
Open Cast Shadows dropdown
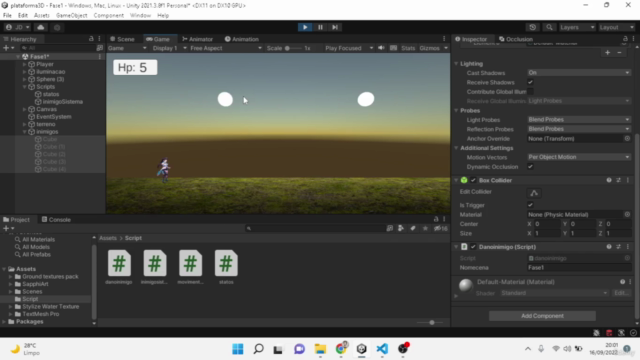coord(578,73)
